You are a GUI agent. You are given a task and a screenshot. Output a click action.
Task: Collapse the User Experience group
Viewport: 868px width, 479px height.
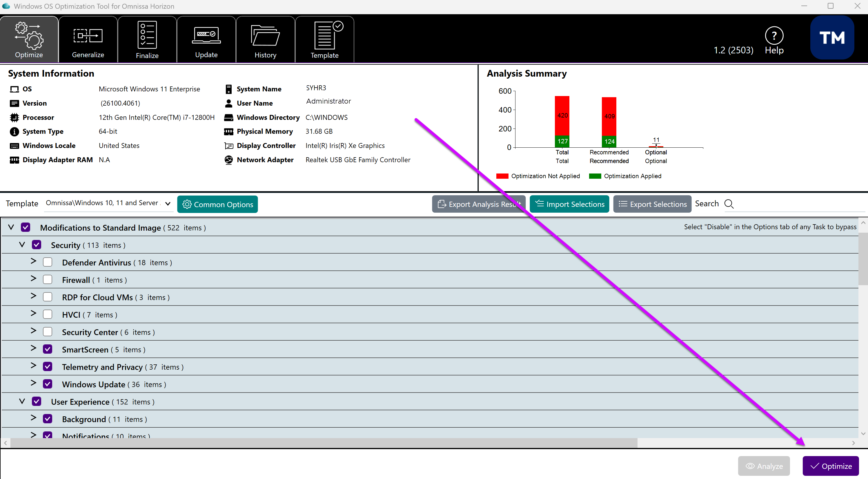pyautogui.click(x=22, y=401)
